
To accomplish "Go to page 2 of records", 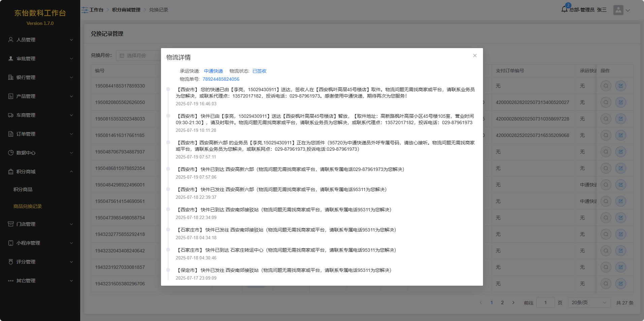I will 502,302.
